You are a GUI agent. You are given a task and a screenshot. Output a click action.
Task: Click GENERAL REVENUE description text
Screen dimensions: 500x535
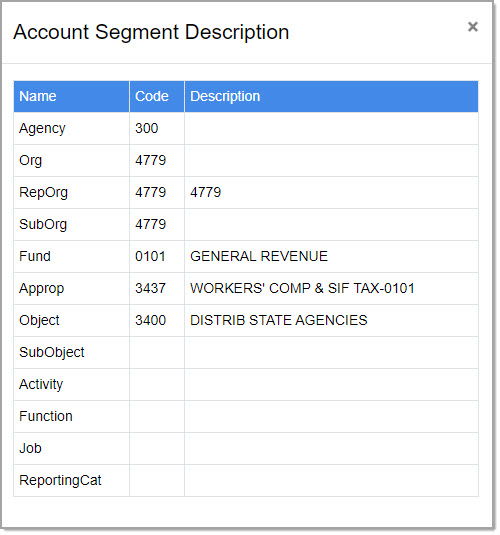(x=259, y=257)
